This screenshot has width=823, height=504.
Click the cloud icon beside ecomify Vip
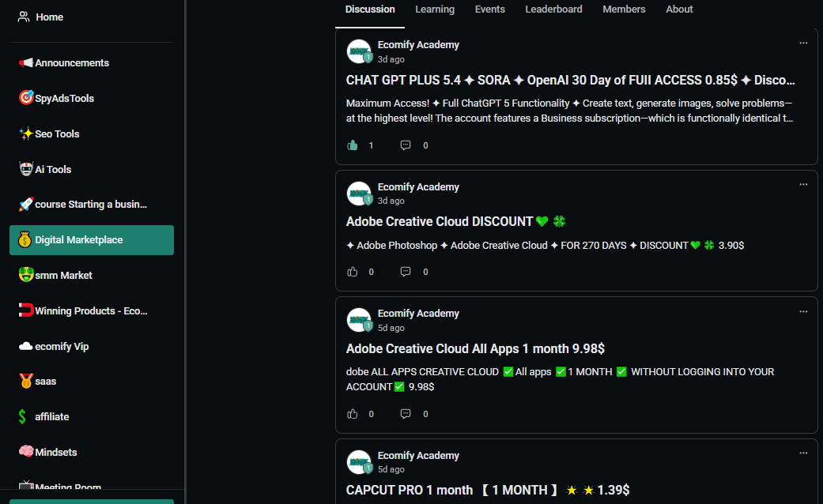25,346
